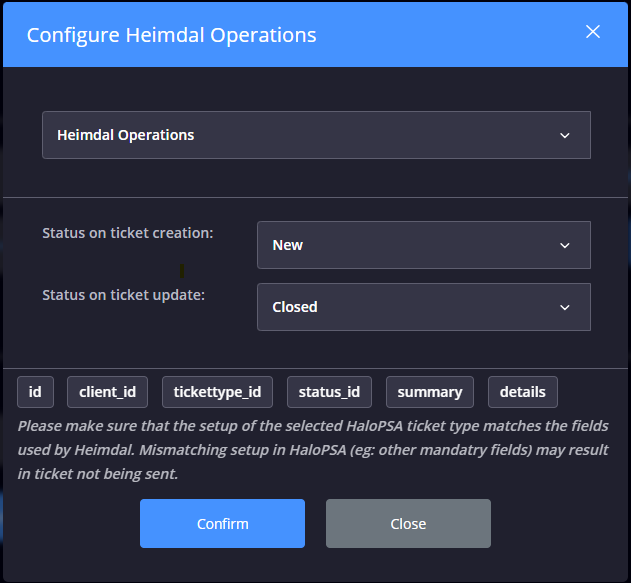Screen dimensions: 631x583
Task: Click the tickettype_id field tag
Action: pyautogui.click(x=217, y=392)
